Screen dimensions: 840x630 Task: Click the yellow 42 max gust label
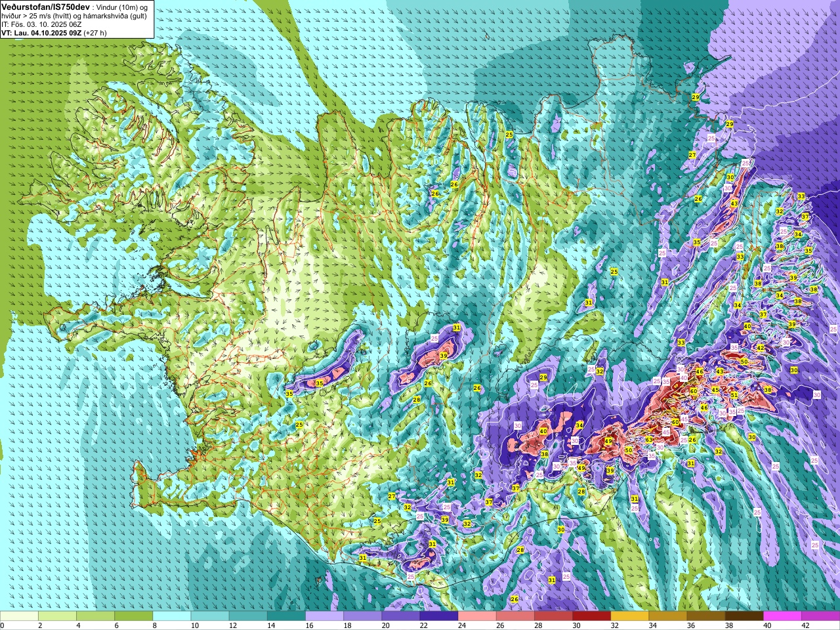761,348
